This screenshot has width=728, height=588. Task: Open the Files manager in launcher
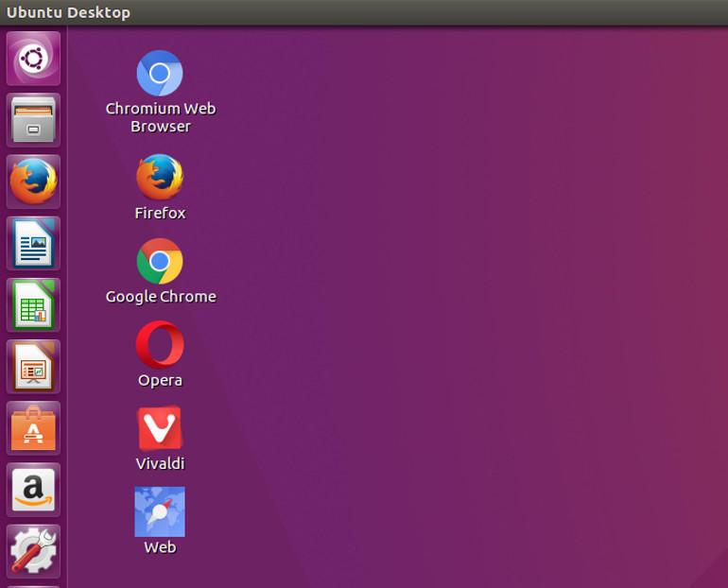[x=34, y=120]
